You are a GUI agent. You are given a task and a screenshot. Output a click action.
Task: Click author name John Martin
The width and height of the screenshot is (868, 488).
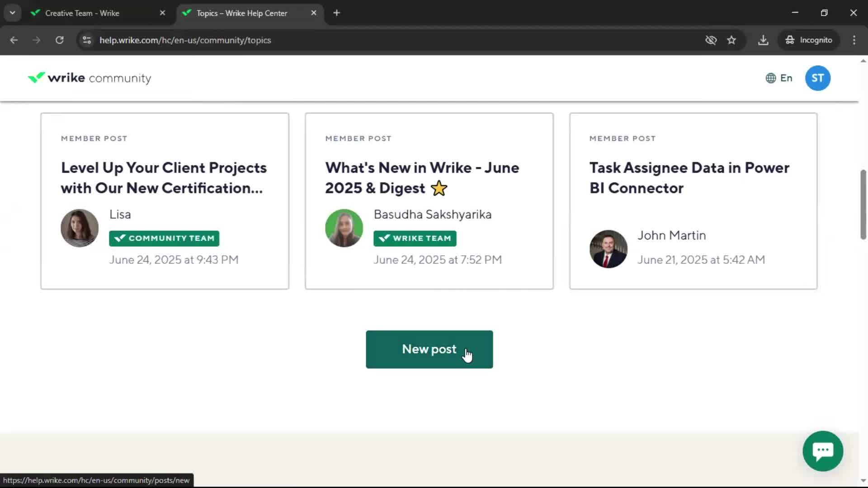coord(672,235)
